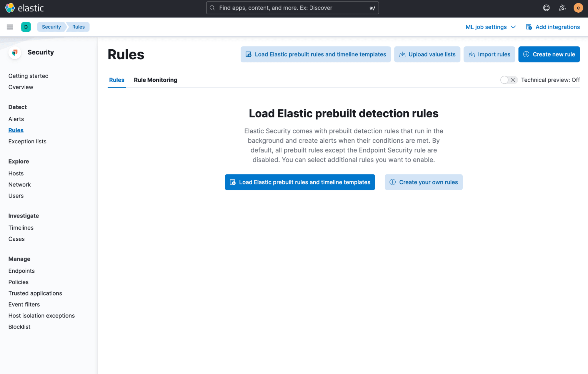Open the Security app icon in sidebar
Viewport: 588px width, 374px height.
click(x=15, y=53)
